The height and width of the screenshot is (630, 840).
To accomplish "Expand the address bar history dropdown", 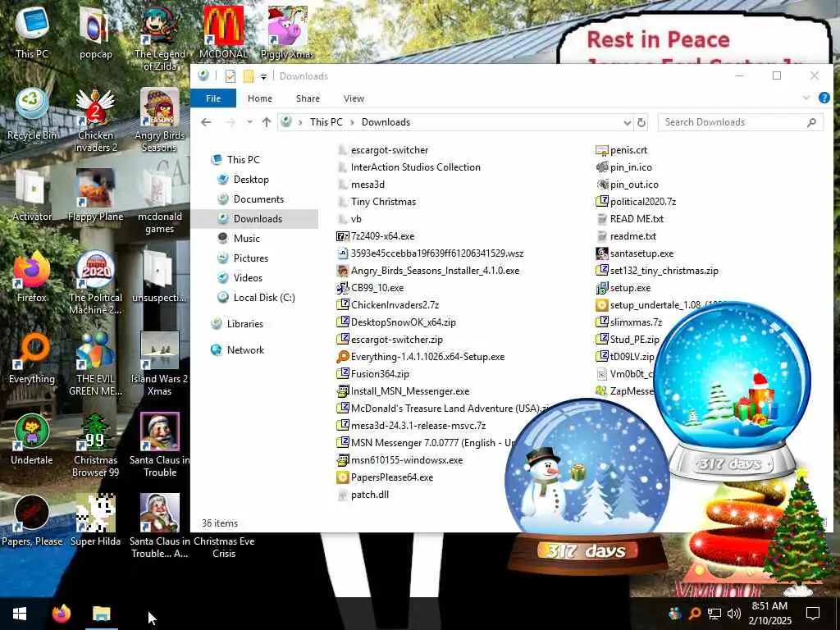I will click(627, 122).
